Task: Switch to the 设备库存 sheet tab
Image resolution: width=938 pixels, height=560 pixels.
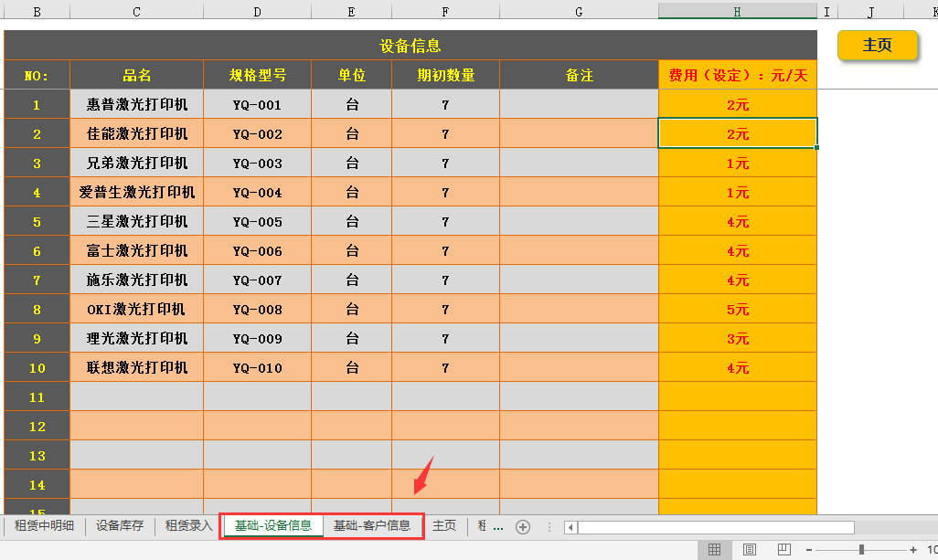Action: [x=120, y=526]
